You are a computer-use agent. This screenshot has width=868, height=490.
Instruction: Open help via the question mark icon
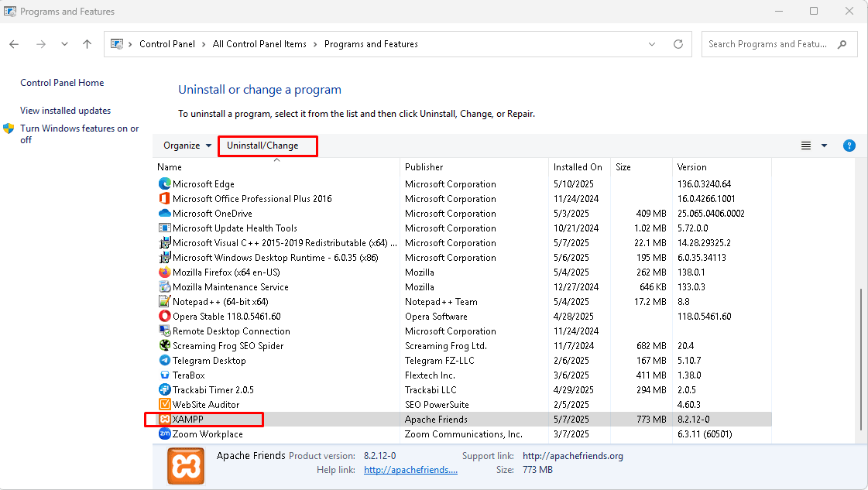(849, 146)
